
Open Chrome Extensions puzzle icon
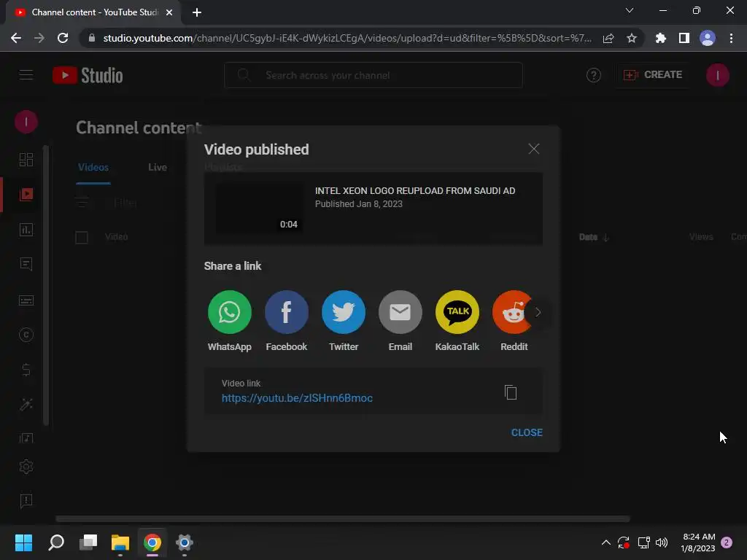tap(660, 38)
